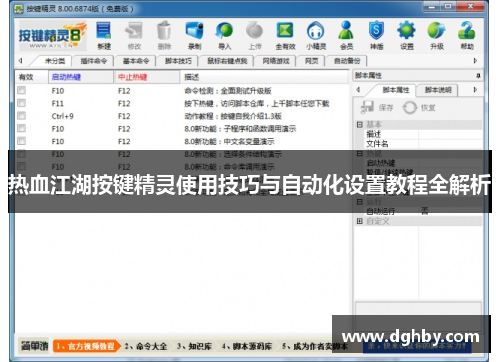Tick checkbox for 命令检测 script row
This screenshot has width=500, height=362.
pyautogui.click(x=22, y=90)
